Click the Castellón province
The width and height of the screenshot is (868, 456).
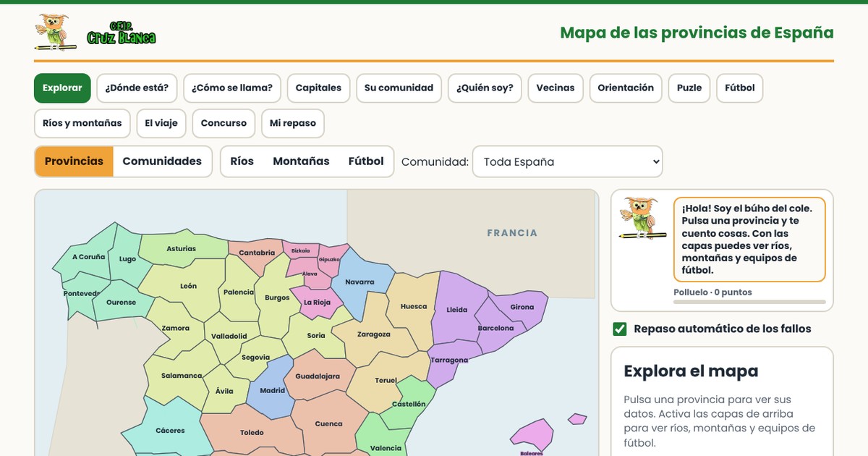[x=409, y=405]
